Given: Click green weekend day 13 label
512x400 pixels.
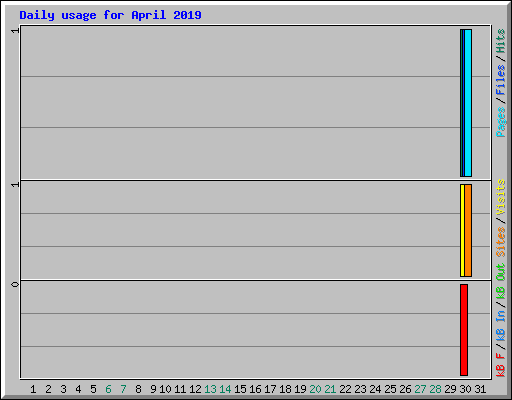Looking at the screenshot, I should coord(210,389).
